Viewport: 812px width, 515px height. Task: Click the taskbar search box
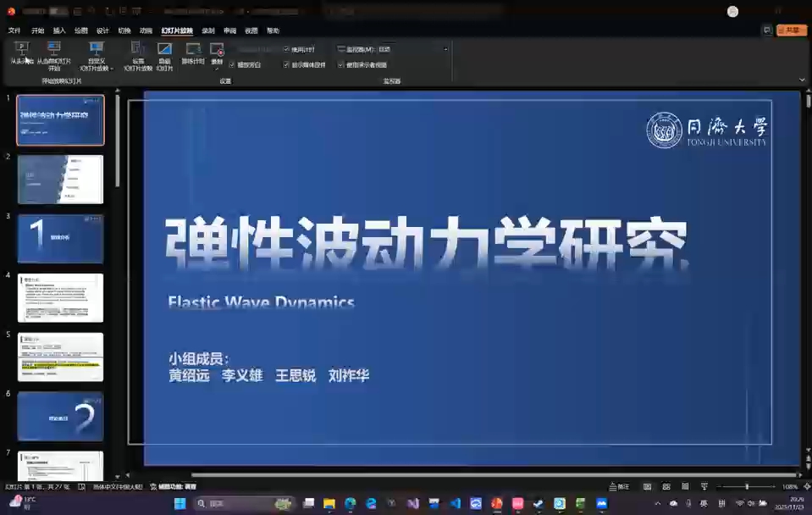243,504
